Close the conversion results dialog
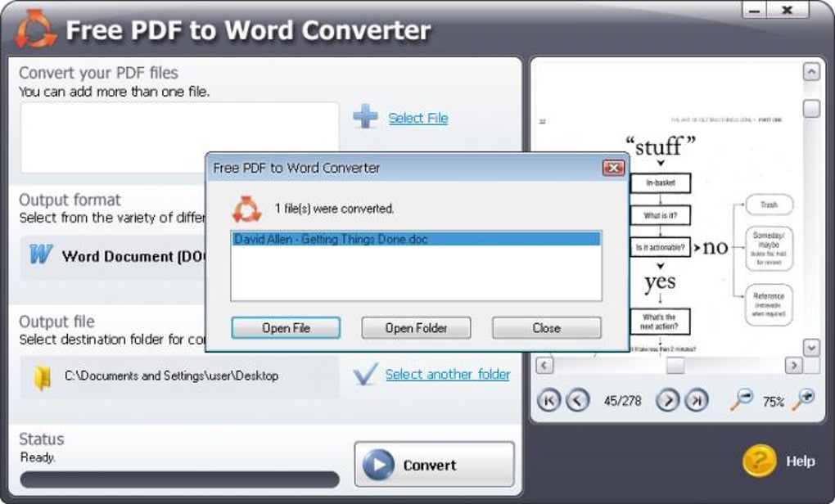This screenshot has width=835, height=504. (x=545, y=327)
